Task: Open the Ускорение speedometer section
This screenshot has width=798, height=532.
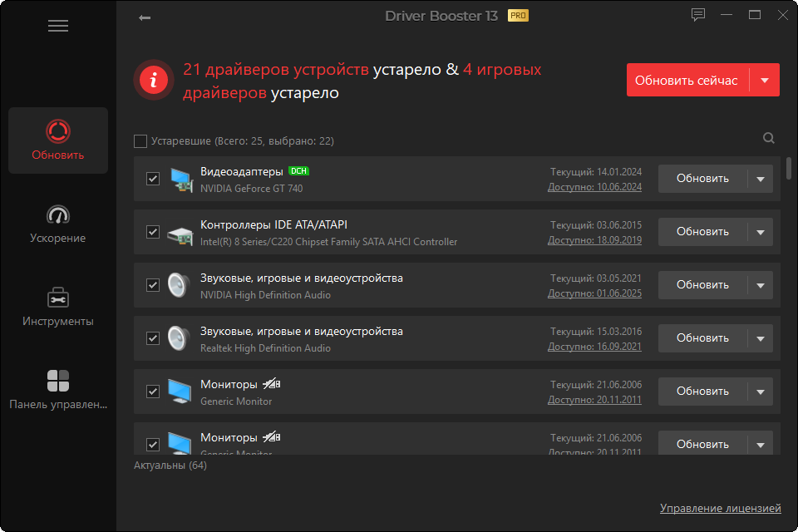Action: coord(58,224)
